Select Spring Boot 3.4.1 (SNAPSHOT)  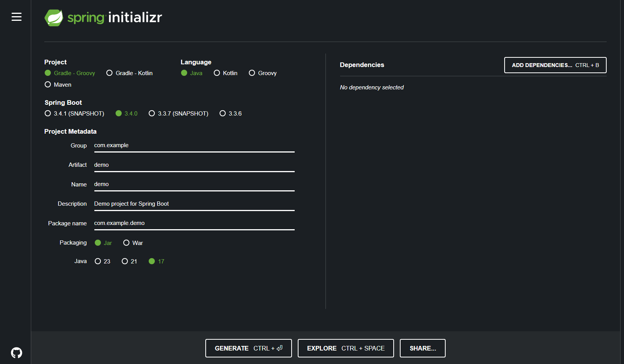point(74,114)
